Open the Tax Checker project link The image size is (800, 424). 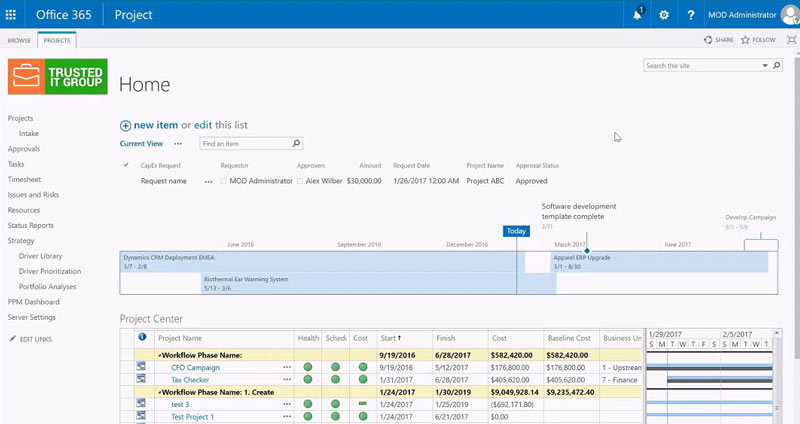pyautogui.click(x=190, y=380)
